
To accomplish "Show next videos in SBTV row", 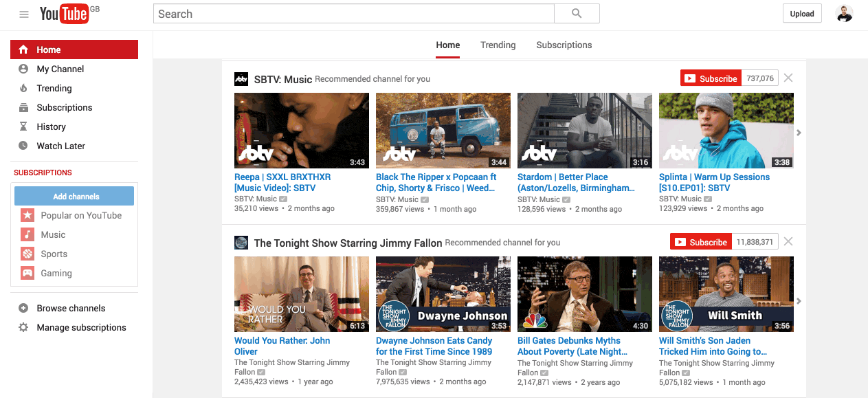I will (799, 133).
